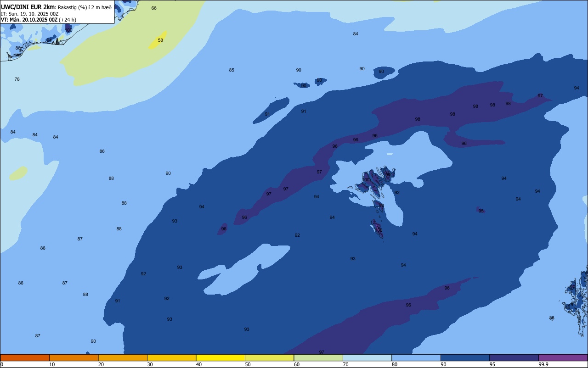
Task: Click the purple legend swatch above 99.9
Action: tap(563, 357)
